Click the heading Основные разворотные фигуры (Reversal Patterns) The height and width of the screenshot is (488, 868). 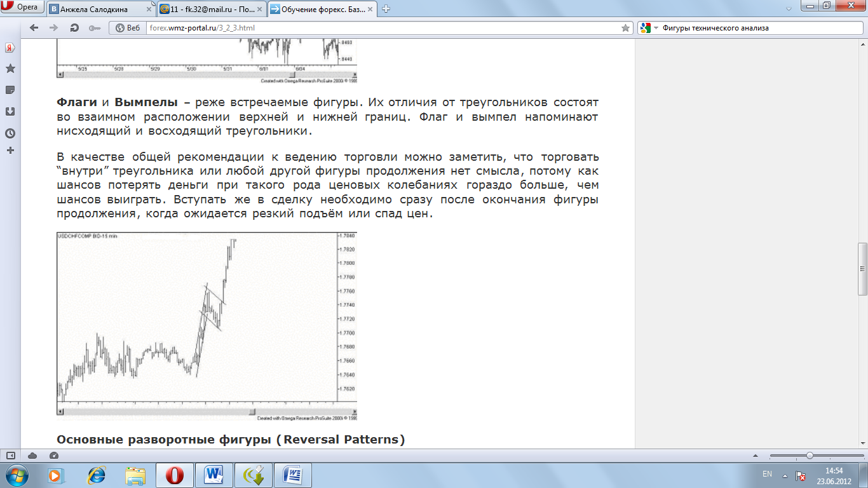point(231,439)
